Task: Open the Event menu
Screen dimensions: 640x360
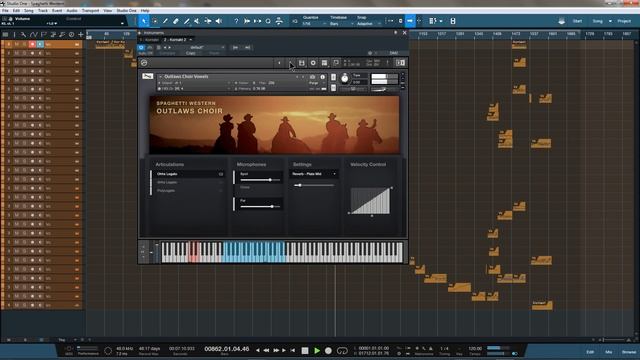Action: [57, 11]
